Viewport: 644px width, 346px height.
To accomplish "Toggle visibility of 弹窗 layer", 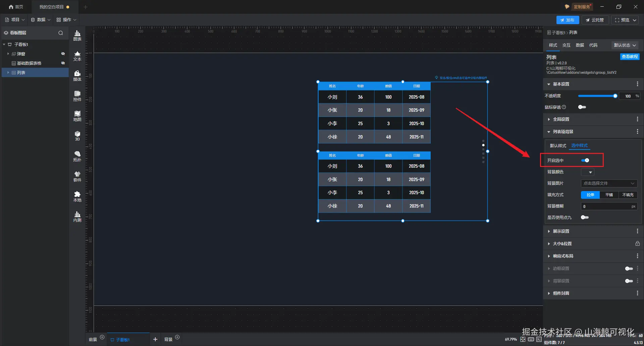I will (x=63, y=54).
